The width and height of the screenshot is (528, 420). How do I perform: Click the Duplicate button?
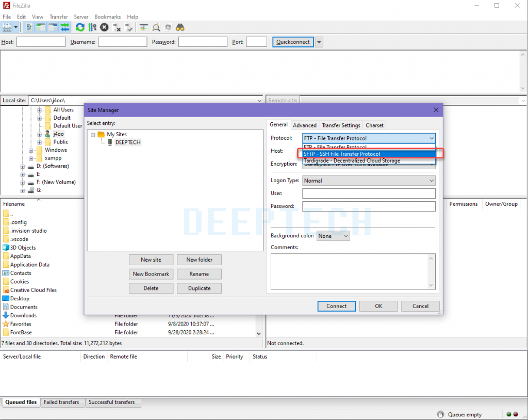200,288
